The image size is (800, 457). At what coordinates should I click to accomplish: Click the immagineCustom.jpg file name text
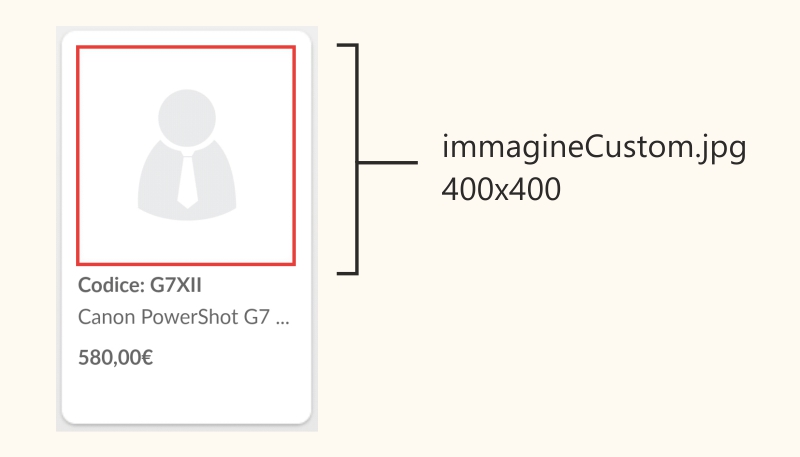click(x=594, y=150)
